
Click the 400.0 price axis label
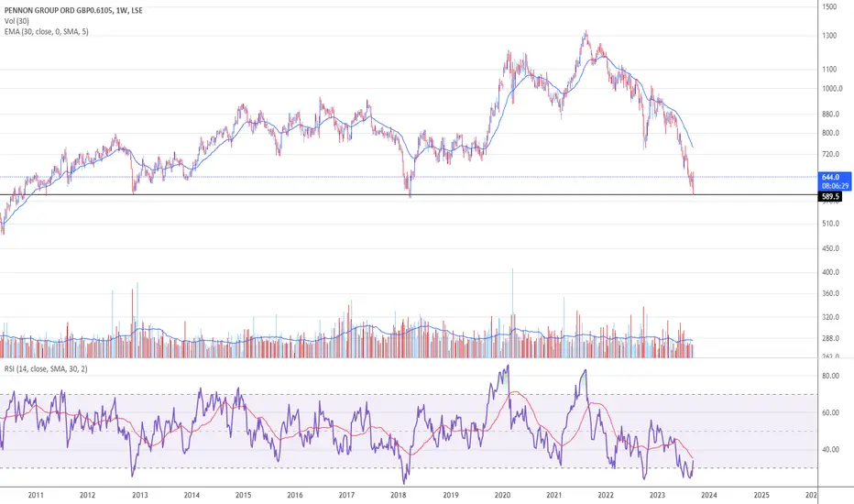(x=830, y=272)
